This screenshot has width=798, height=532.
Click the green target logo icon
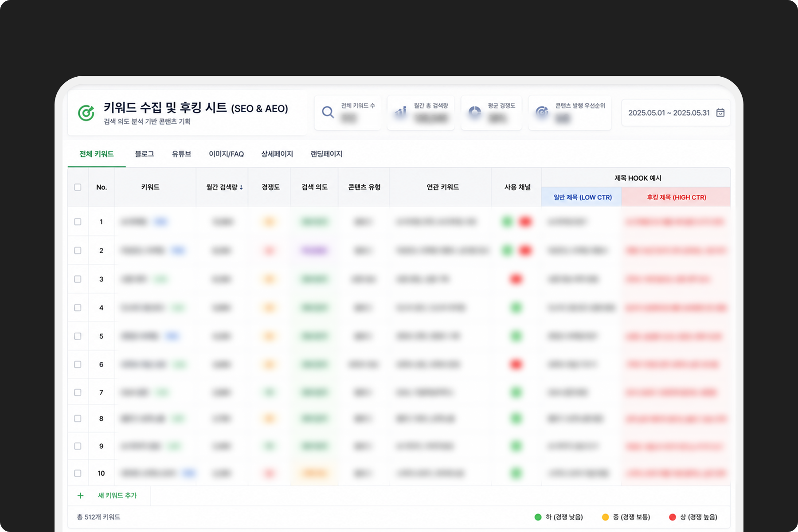86,113
